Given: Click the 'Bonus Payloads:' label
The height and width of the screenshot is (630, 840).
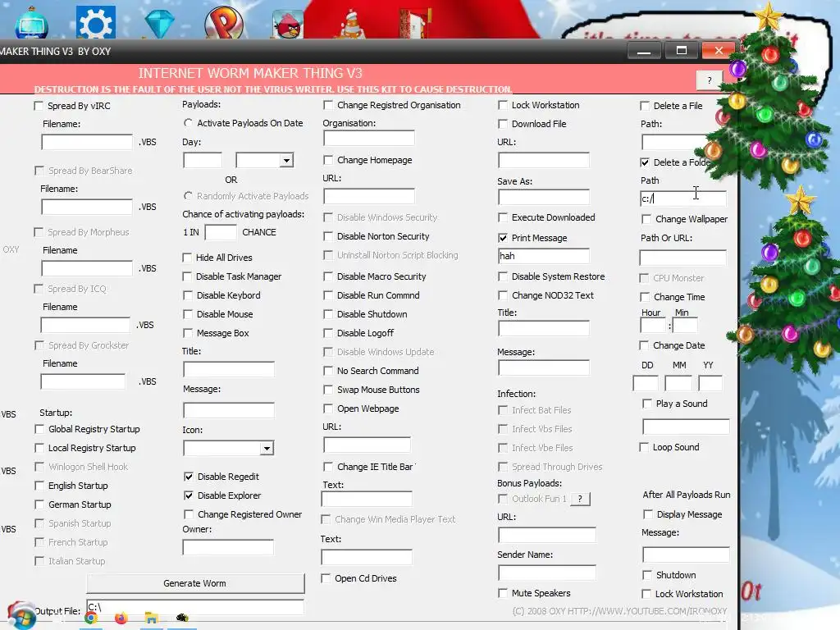Looking at the screenshot, I should (x=529, y=483).
